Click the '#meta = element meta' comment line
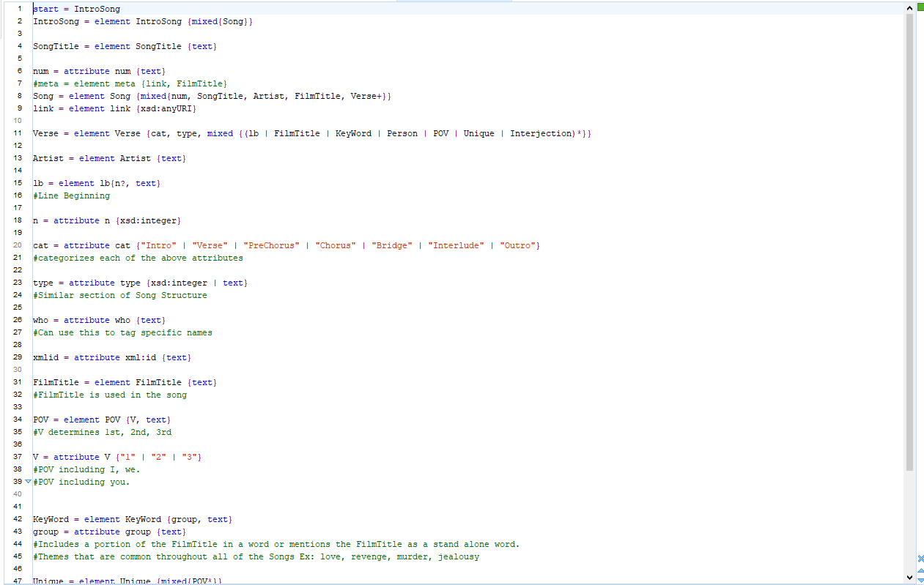 pyautogui.click(x=130, y=83)
